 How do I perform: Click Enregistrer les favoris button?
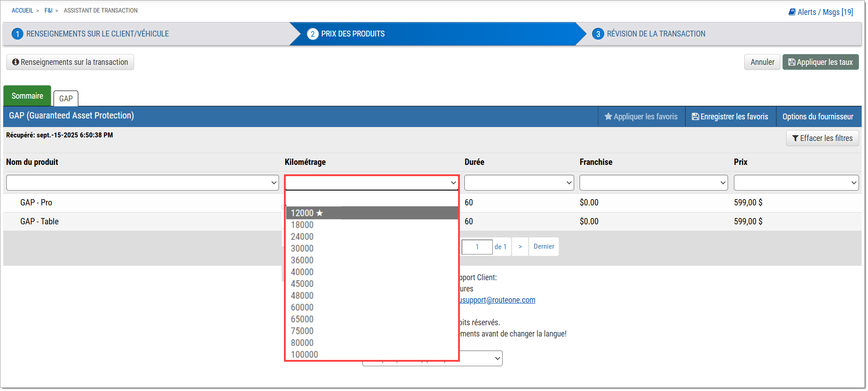click(730, 117)
